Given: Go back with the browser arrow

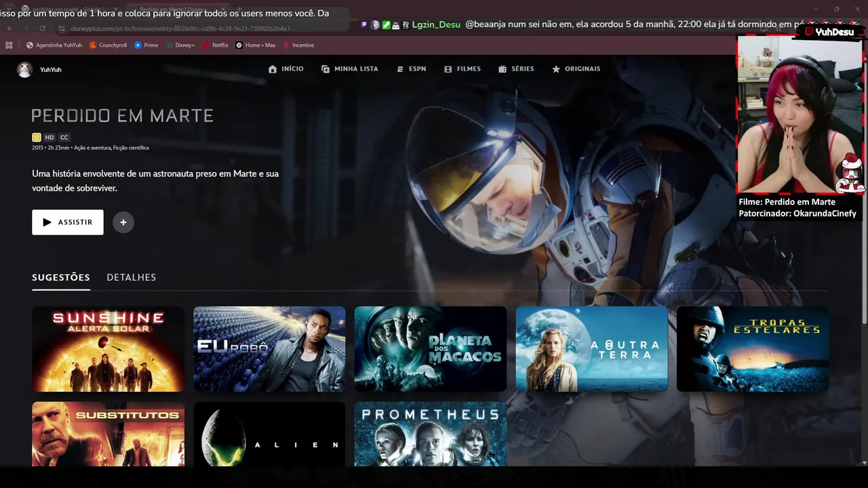Looking at the screenshot, I should click(9, 28).
